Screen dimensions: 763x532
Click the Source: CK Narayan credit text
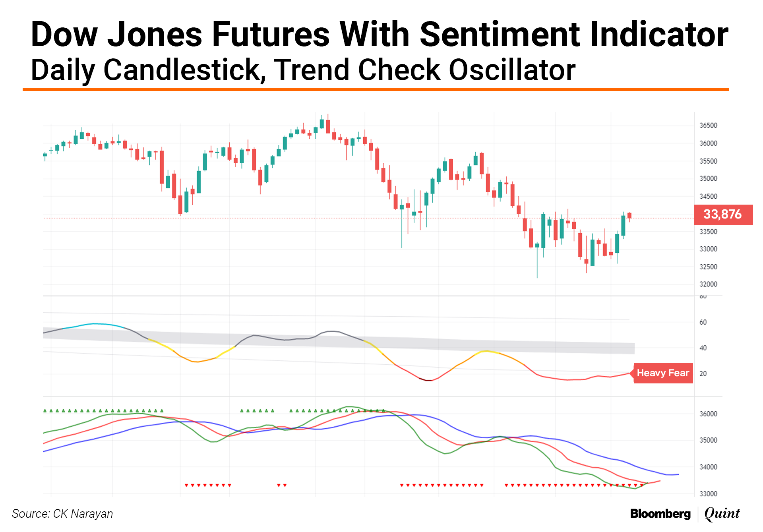(x=62, y=514)
